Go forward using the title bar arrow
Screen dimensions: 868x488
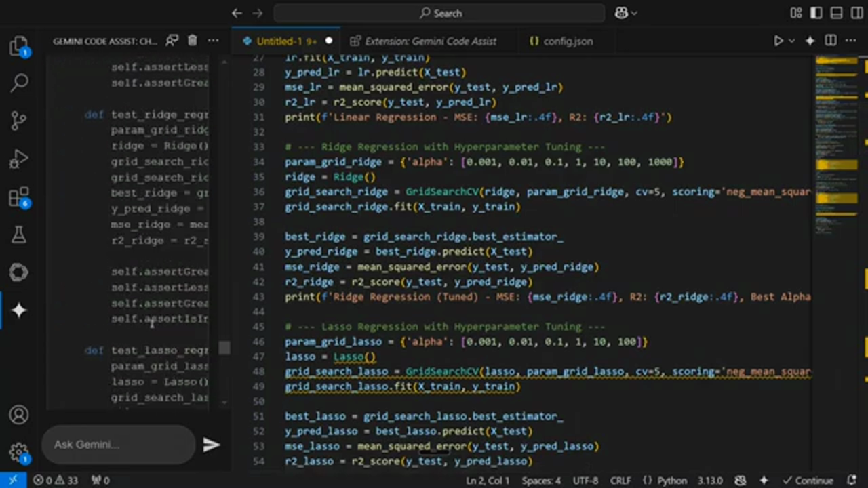point(258,13)
